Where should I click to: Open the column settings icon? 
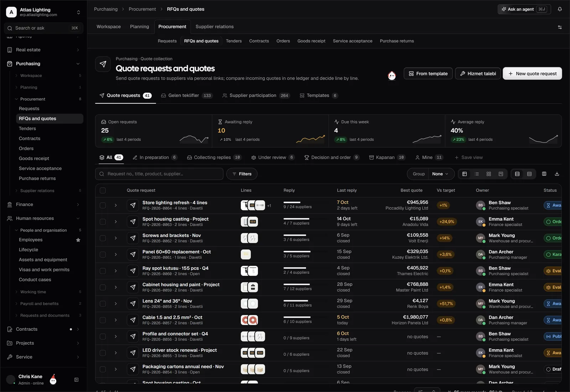544,174
